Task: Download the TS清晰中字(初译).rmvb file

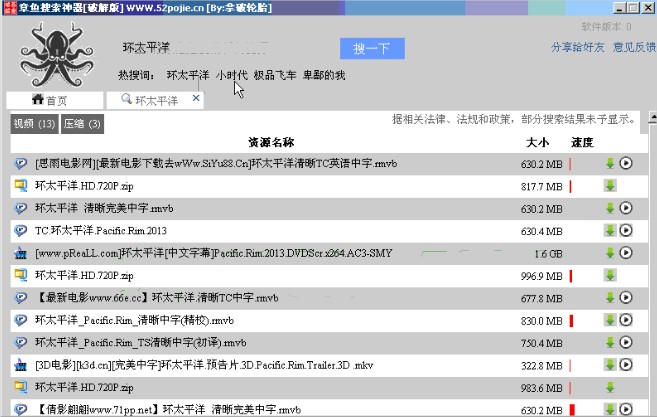Action: [610, 342]
